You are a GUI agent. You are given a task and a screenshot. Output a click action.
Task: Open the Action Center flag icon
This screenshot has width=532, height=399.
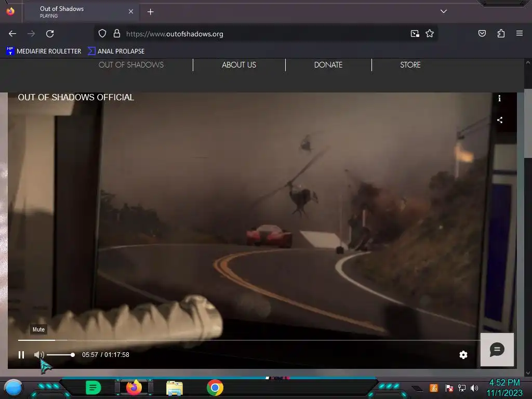tap(449, 388)
